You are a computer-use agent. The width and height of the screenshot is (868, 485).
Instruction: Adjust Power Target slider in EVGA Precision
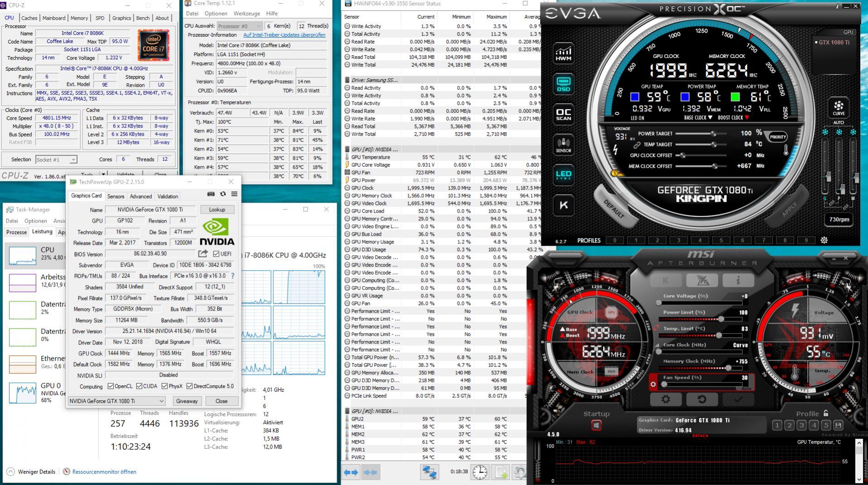(701, 133)
